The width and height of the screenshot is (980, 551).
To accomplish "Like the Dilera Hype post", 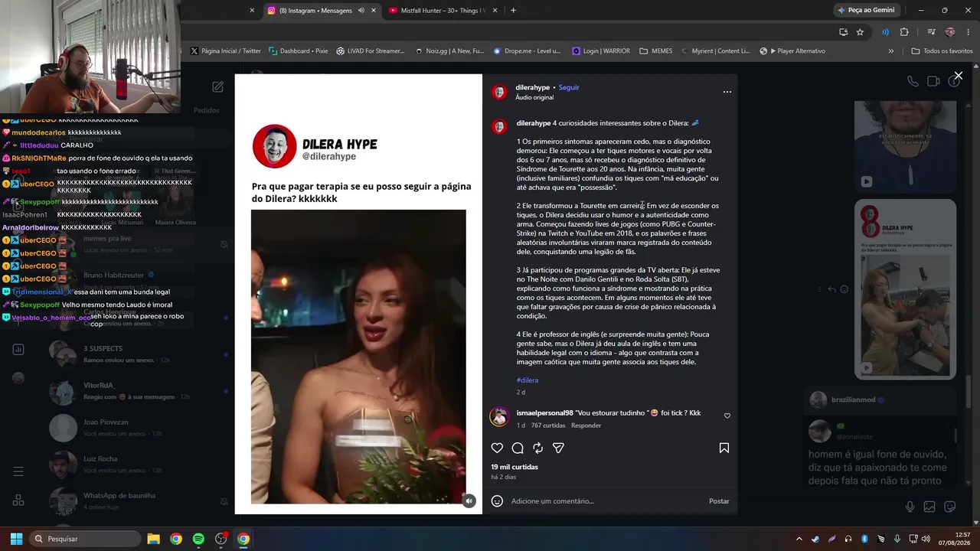I will (x=497, y=448).
